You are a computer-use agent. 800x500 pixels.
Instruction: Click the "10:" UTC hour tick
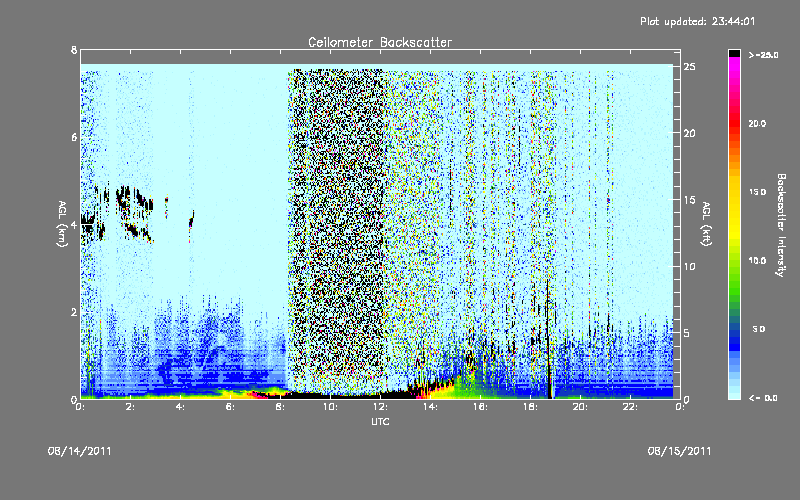click(330, 407)
